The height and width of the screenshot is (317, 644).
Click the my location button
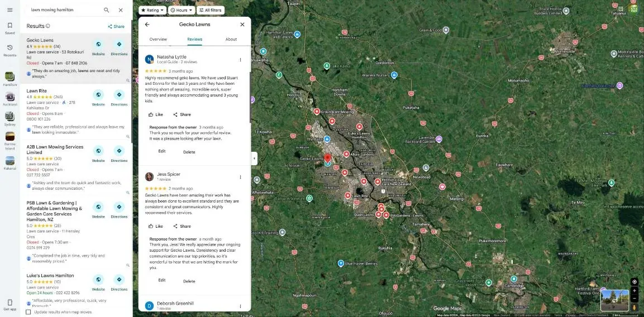point(635,282)
